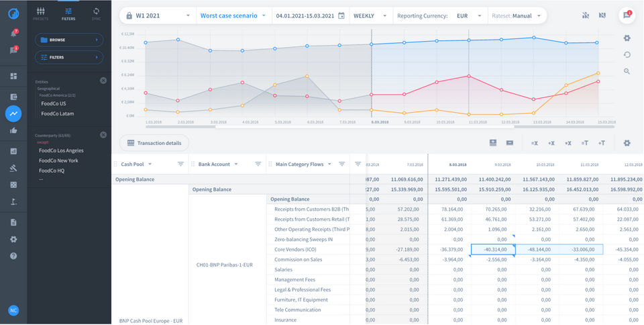Select FoodCo US entity

(54, 103)
